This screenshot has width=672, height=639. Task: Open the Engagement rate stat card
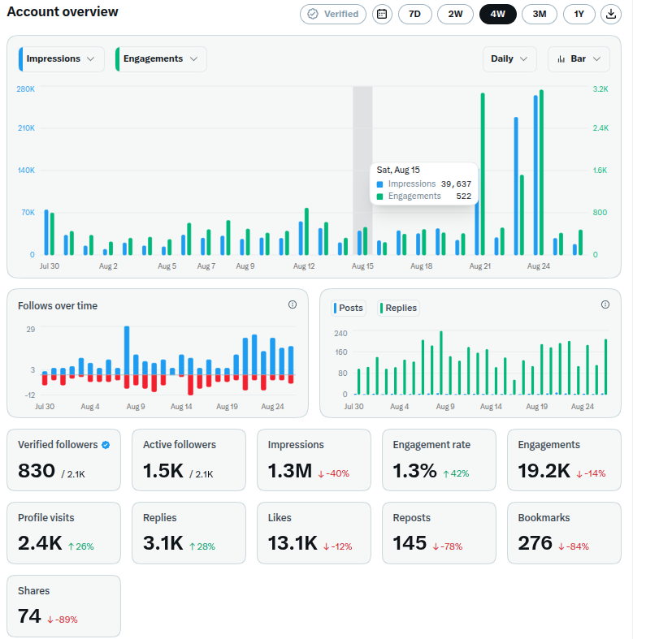pos(439,460)
